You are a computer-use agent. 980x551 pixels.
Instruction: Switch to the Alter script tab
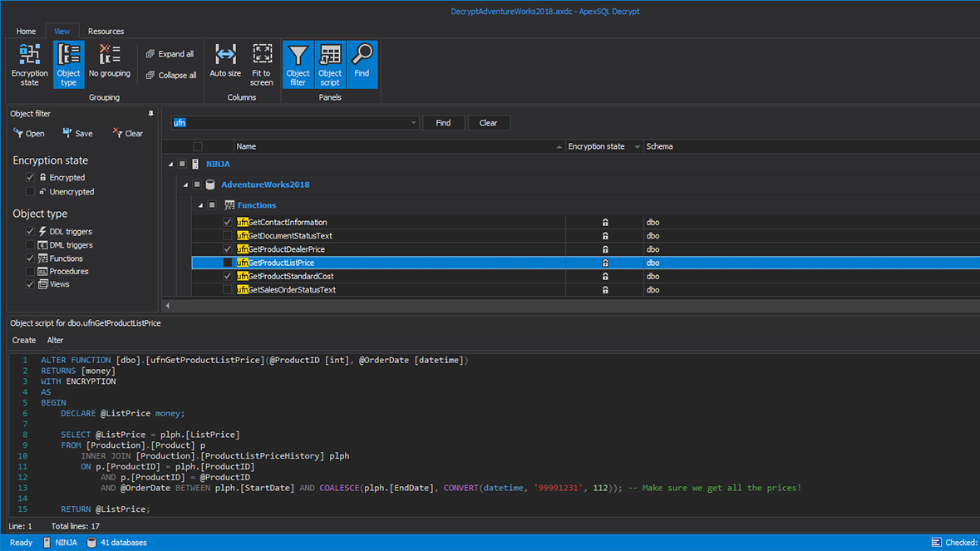[55, 341]
